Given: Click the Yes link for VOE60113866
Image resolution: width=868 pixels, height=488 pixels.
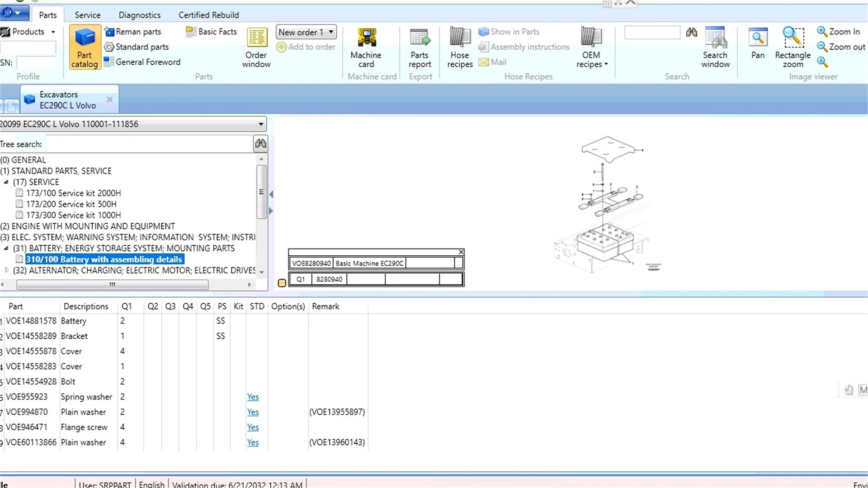Looking at the screenshot, I should pyautogui.click(x=253, y=442).
